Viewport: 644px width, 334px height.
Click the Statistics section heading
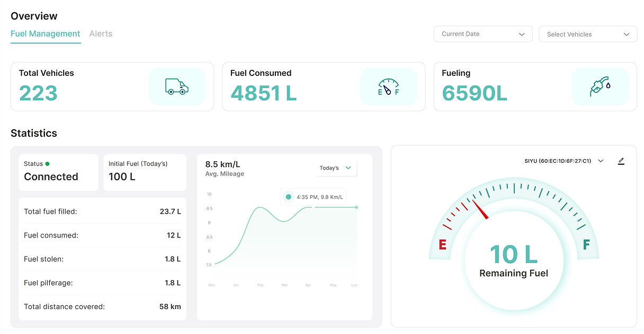click(x=34, y=133)
